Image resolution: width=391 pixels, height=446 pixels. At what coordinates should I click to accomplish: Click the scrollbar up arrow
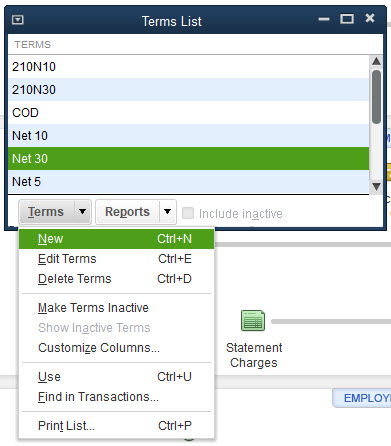coord(376,61)
